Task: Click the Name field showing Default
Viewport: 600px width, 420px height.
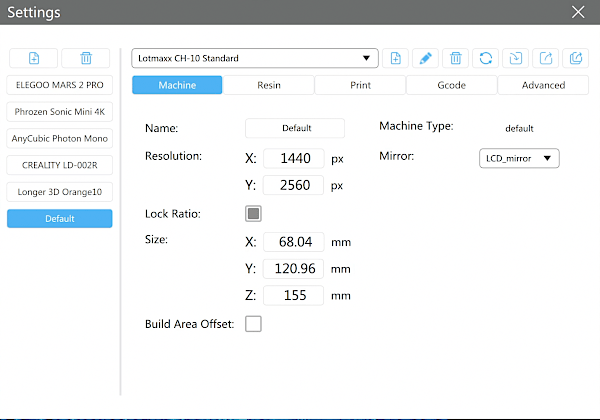Action: (295, 128)
